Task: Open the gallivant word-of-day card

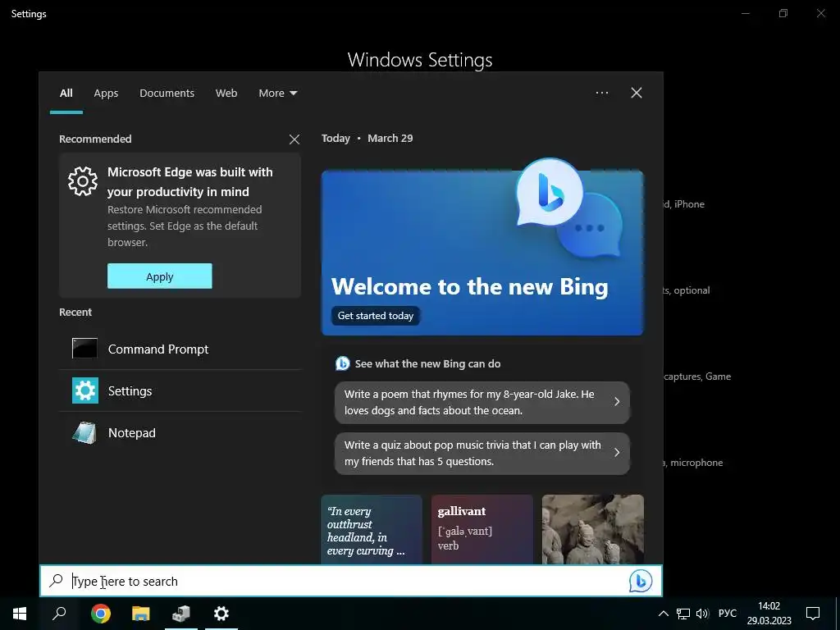Action: [x=482, y=529]
